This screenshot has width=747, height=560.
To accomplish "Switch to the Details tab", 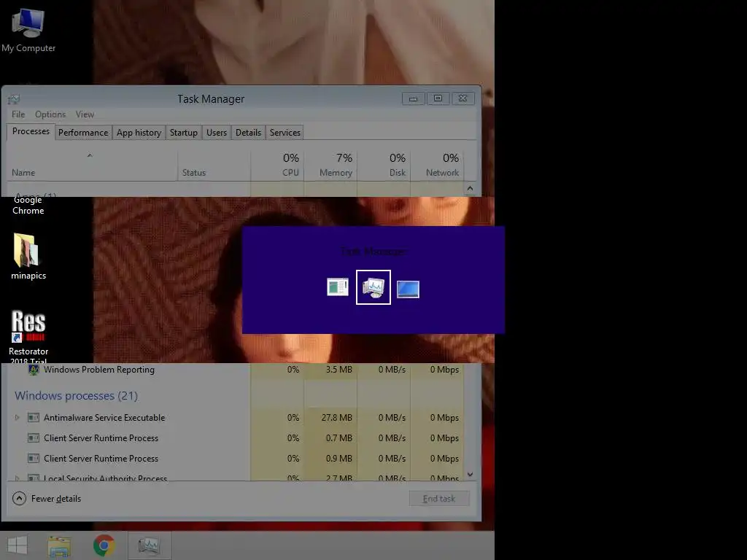I will (x=248, y=133).
